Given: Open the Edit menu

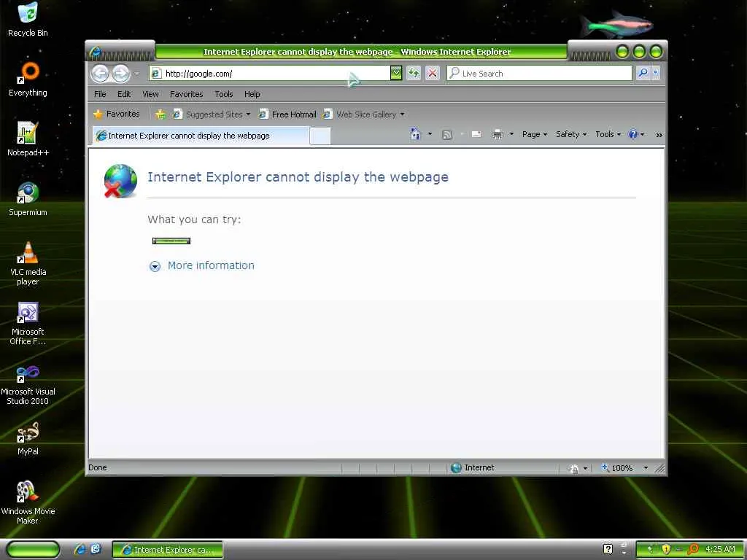Looking at the screenshot, I should click(124, 94).
